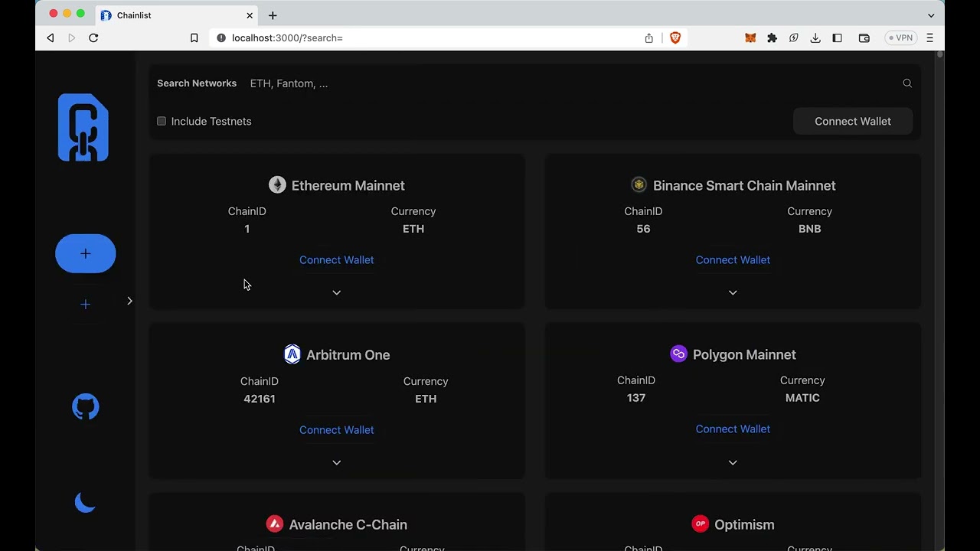Close the Chainlist tab
The height and width of the screenshot is (551, 980).
250,15
